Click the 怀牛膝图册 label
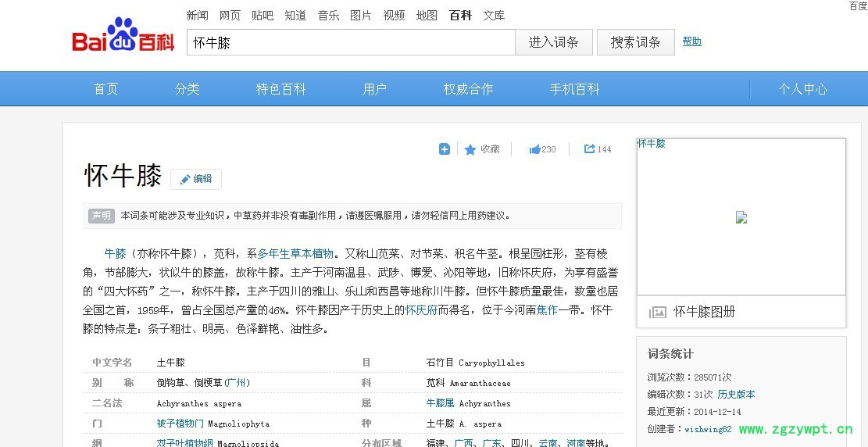This screenshot has height=447, width=868. 704,312
